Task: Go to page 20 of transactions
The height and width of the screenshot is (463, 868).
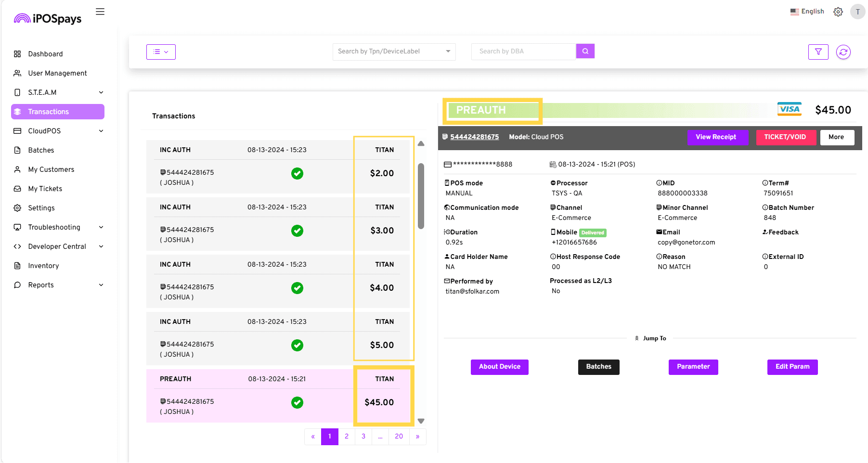Action: (399, 437)
